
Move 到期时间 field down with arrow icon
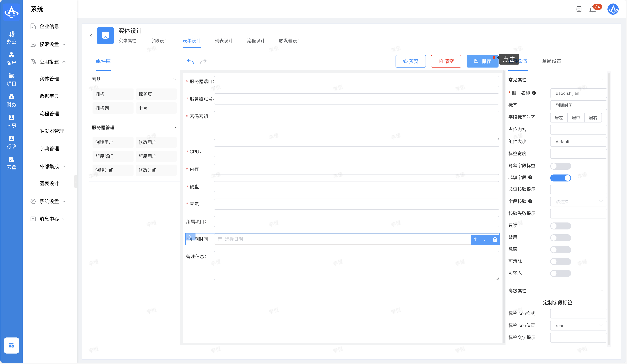(485, 239)
